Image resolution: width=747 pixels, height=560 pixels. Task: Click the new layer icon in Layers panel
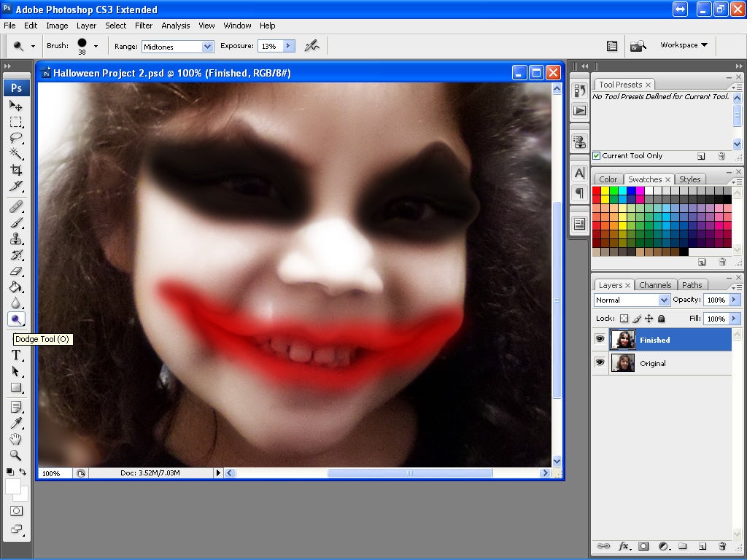pos(702,545)
